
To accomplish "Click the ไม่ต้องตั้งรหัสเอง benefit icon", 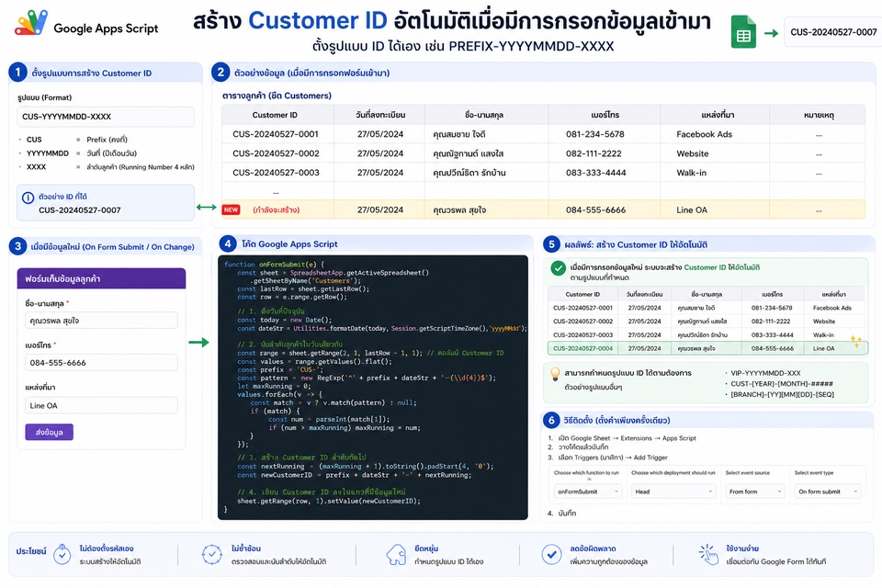I will coord(62,555).
